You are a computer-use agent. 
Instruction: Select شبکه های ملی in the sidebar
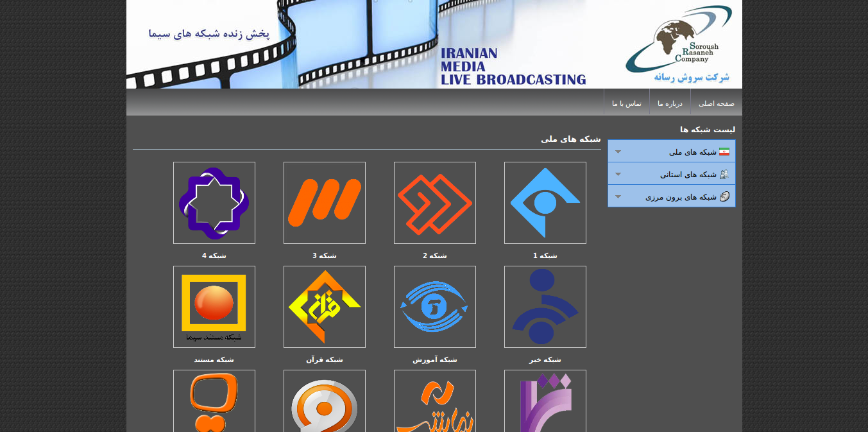[x=672, y=151]
